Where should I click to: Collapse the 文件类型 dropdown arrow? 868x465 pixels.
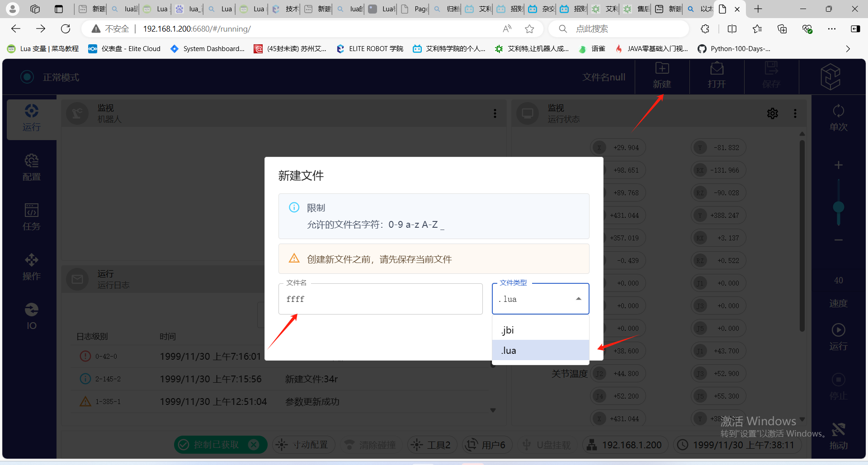click(578, 299)
